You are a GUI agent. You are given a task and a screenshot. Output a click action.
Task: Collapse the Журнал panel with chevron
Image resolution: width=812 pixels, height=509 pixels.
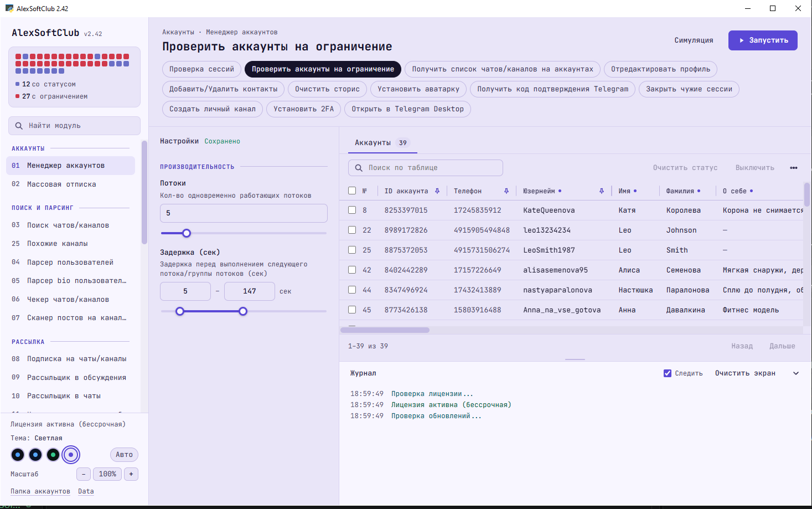[x=796, y=373]
